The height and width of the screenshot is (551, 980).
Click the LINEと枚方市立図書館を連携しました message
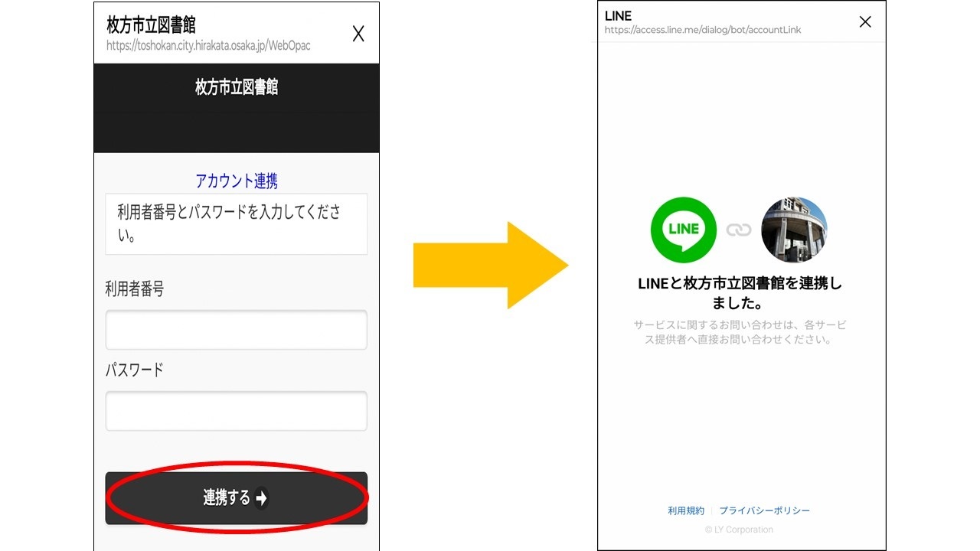pyautogui.click(x=740, y=293)
